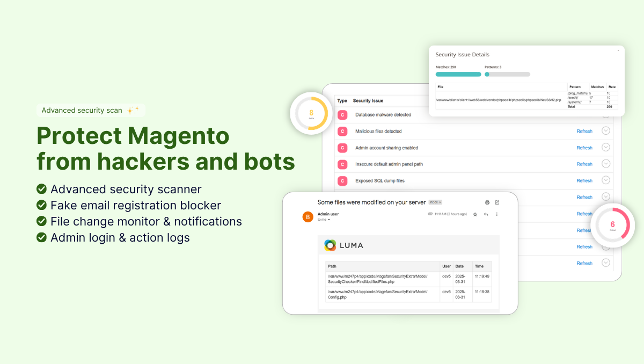Click the reply arrow icon in the email
This screenshot has width=644, height=364.
[486, 214]
